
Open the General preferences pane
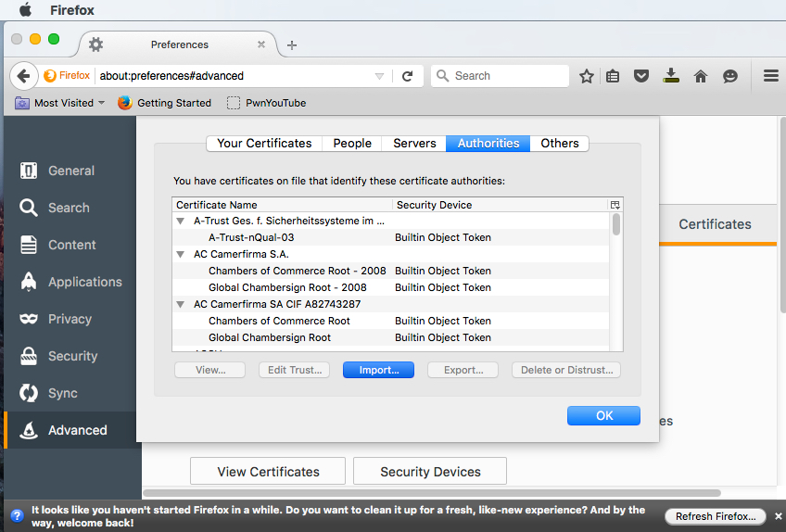click(70, 171)
